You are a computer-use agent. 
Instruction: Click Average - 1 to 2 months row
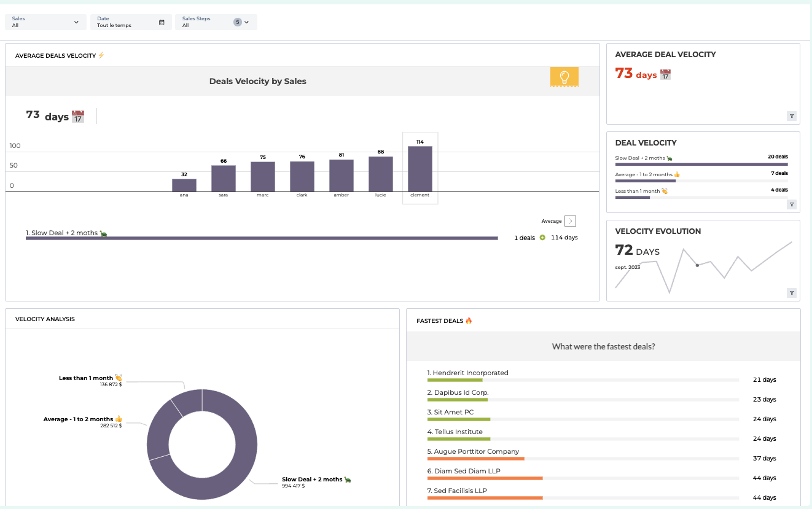pyautogui.click(x=647, y=174)
